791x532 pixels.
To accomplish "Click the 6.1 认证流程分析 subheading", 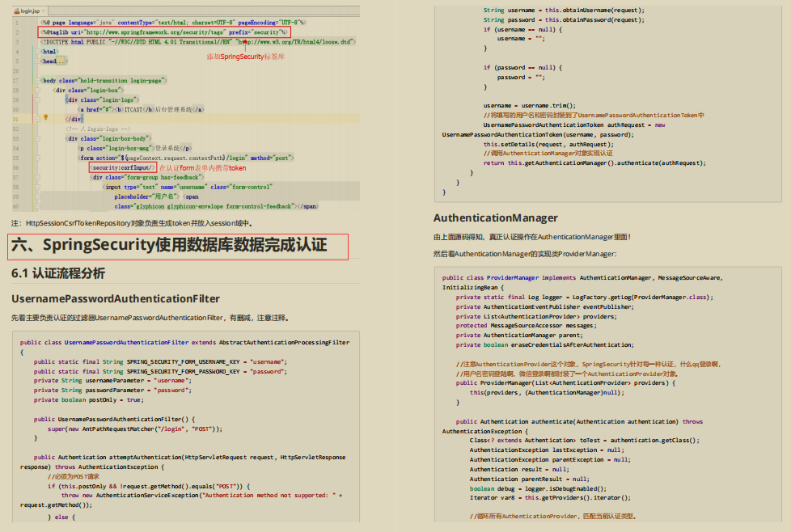I will 58,273.
